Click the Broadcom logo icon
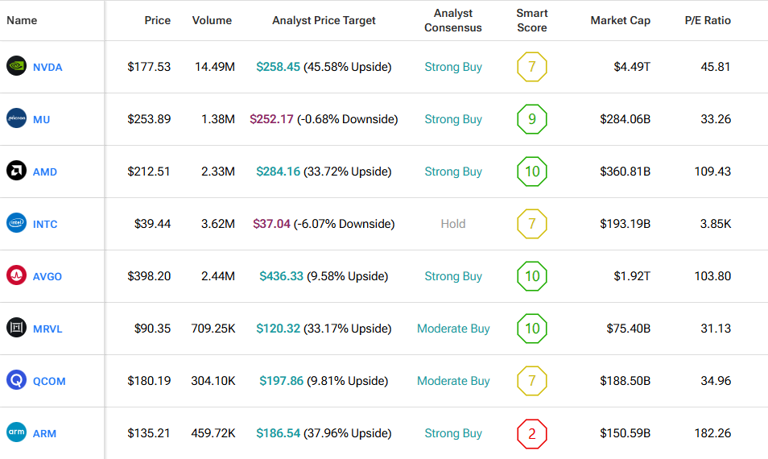This screenshot has height=459, width=768. coord(16,275)
